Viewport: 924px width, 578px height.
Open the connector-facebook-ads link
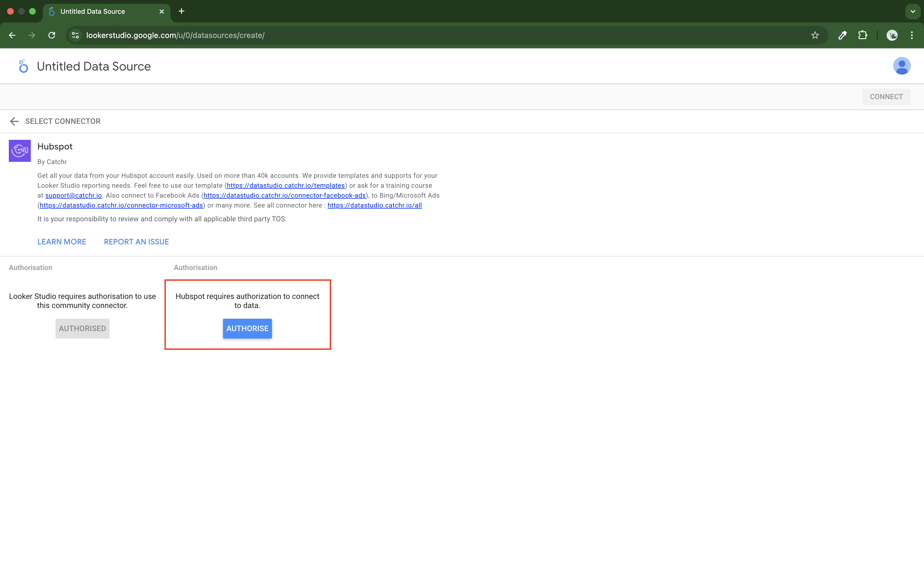click(285, 195)
